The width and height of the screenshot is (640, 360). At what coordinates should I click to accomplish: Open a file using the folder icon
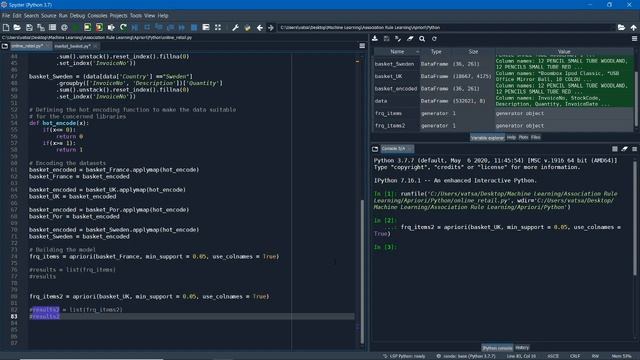[17, 27]
